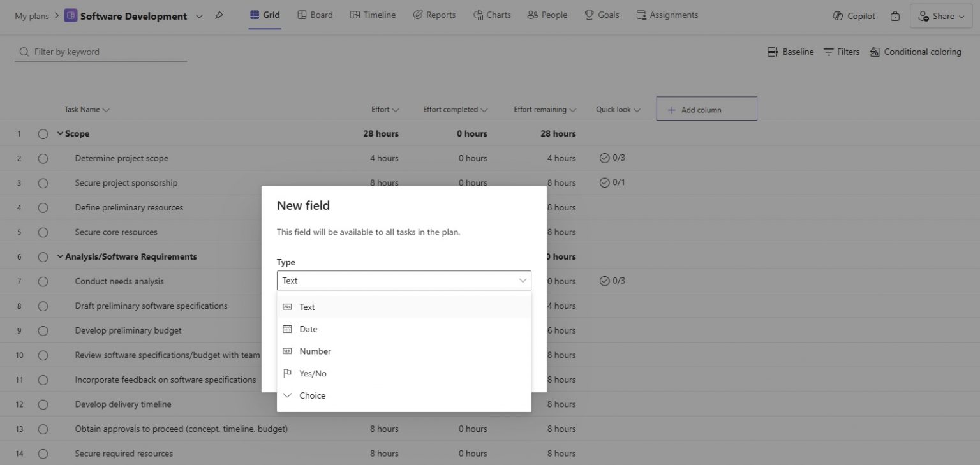Viewport: 980px width, 465px height.
Task: Open Conditional coloring options
Action: point(916,52)
